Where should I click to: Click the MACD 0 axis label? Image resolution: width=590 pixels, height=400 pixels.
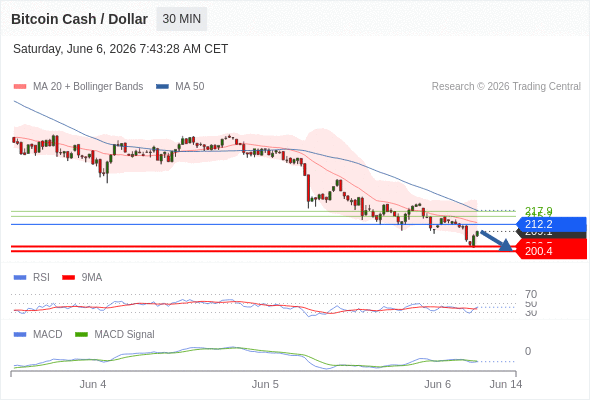pyautogui.click(x=528, y=351)
